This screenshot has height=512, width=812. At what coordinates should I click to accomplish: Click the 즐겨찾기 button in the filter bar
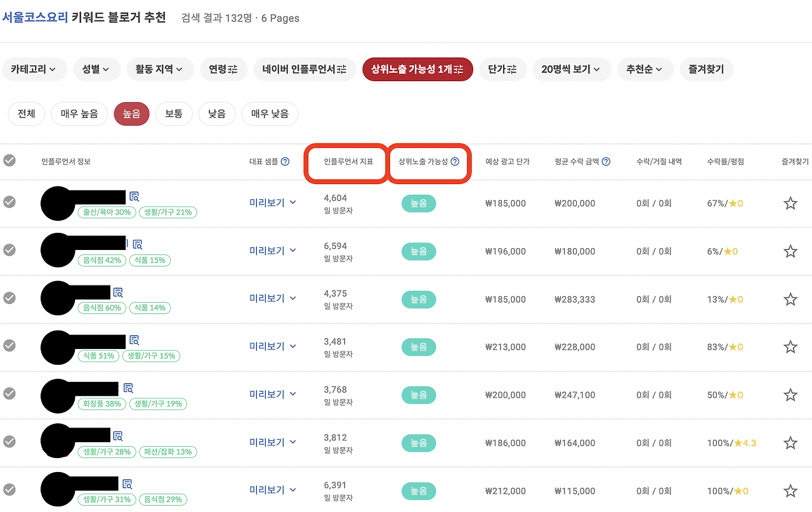[706, 69]
